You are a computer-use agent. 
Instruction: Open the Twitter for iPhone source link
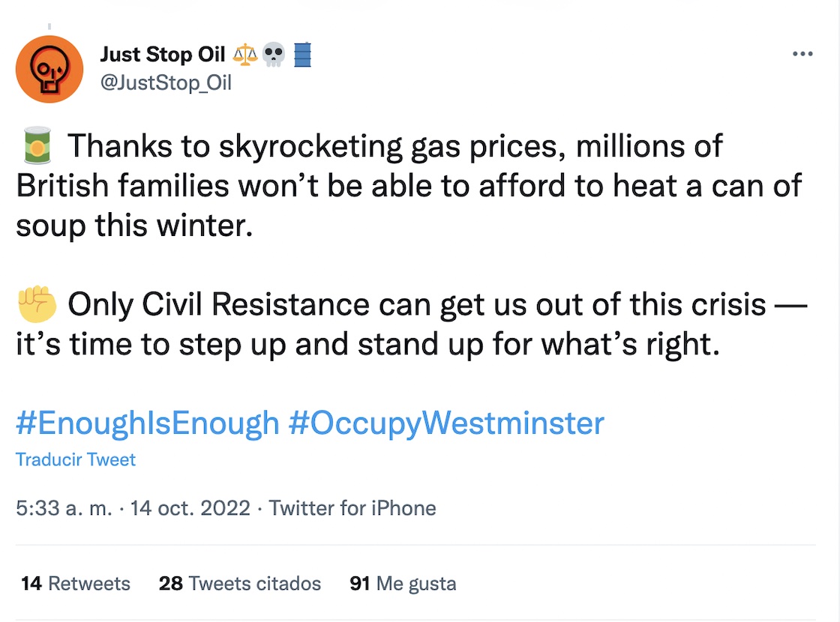[x=352, y=508]
